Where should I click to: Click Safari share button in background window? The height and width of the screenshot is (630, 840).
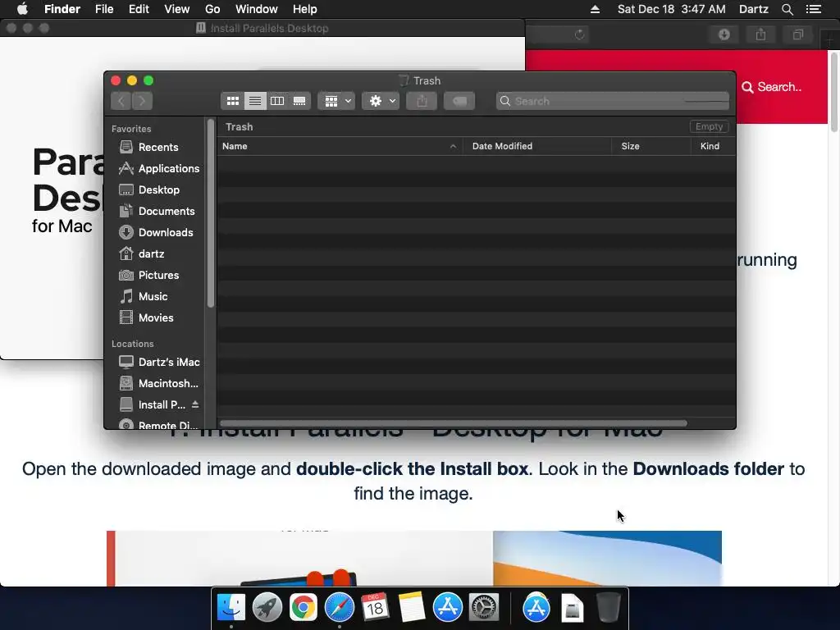tap(760, 34)
